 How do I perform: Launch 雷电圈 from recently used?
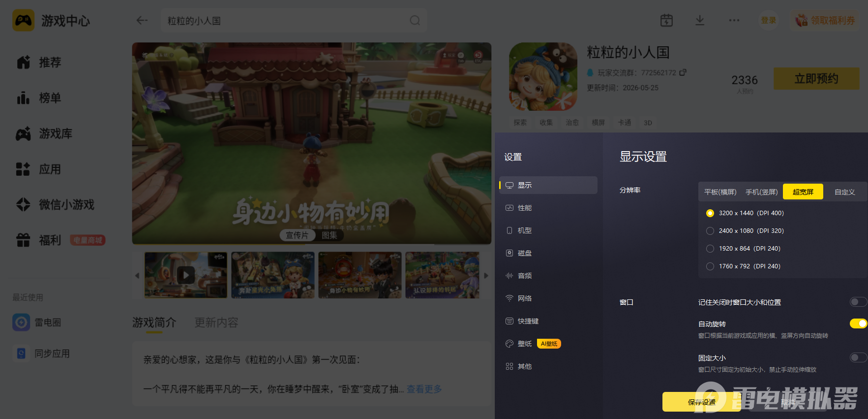(x=37, y=322)
